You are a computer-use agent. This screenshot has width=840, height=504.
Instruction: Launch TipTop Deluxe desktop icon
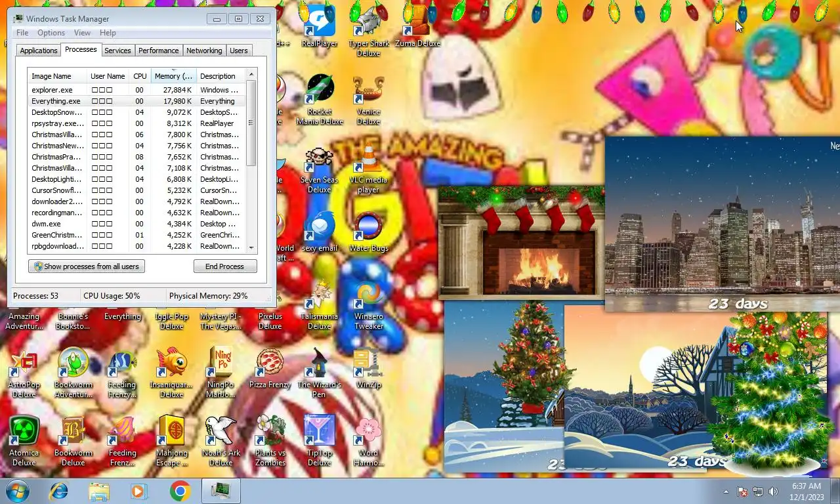click(x=319, y=441)
